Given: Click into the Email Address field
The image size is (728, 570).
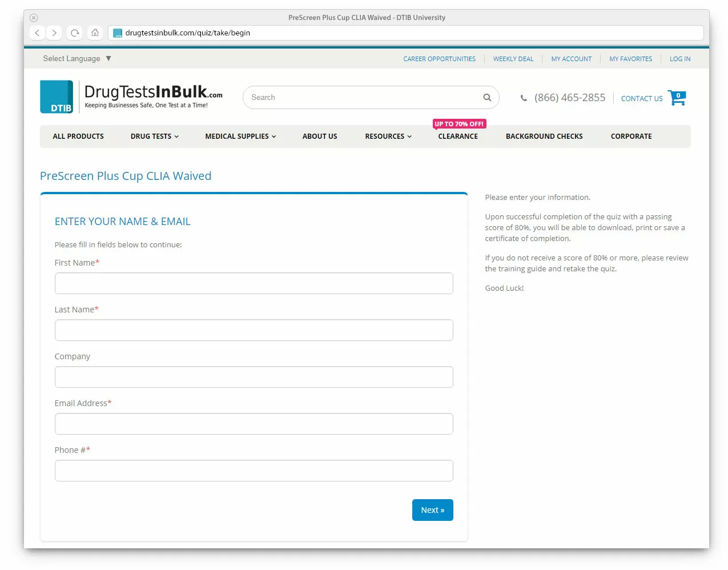Looking at the screenshot, I should click(254, 424).
